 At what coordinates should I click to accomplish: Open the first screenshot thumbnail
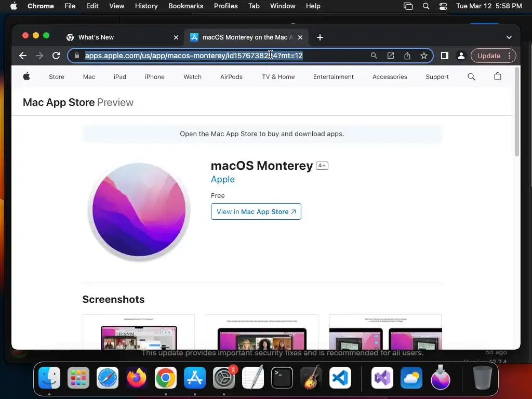(139, 332)
